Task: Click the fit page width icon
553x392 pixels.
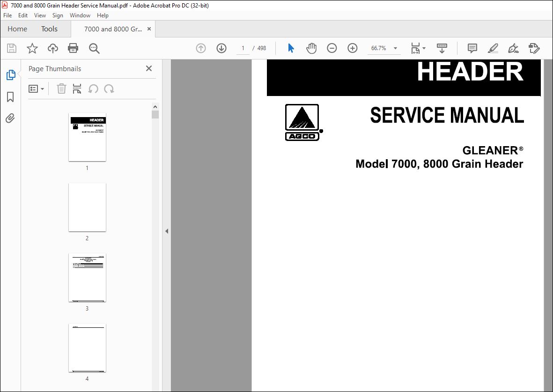Action: pyautogui.click(x=415, y=48)
